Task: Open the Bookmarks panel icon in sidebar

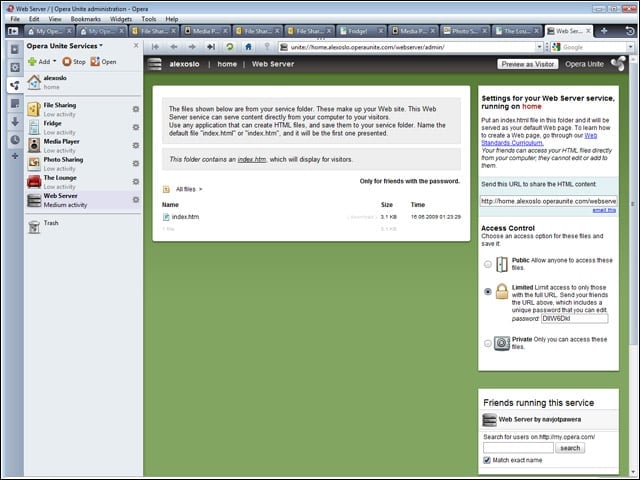Action: [15, 49]
